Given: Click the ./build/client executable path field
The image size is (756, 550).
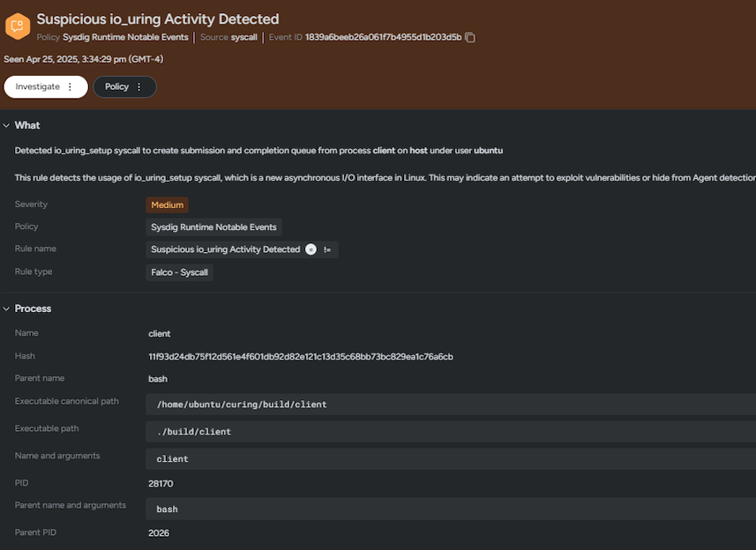Looking at the screenshot, I should [x=194, y=432].
